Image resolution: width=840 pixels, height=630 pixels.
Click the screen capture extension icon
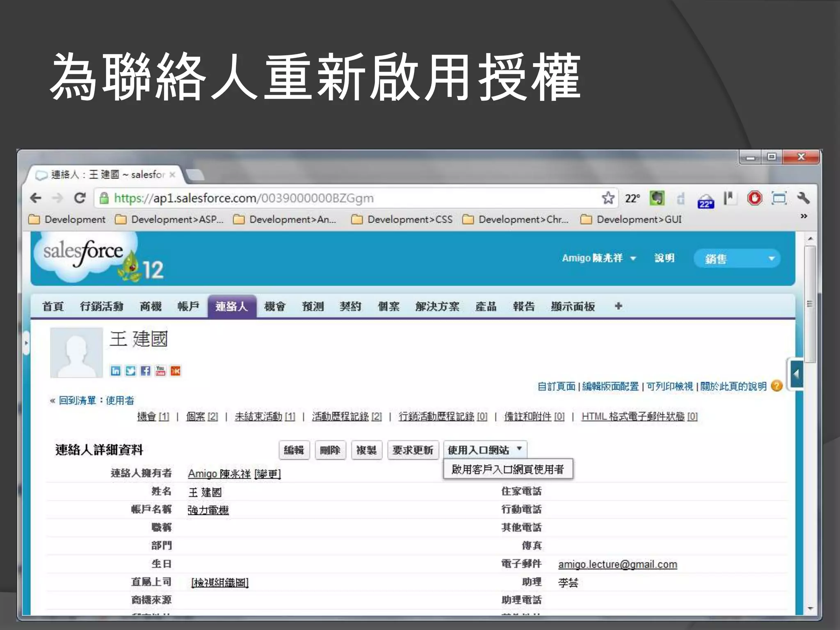point(779,198)
